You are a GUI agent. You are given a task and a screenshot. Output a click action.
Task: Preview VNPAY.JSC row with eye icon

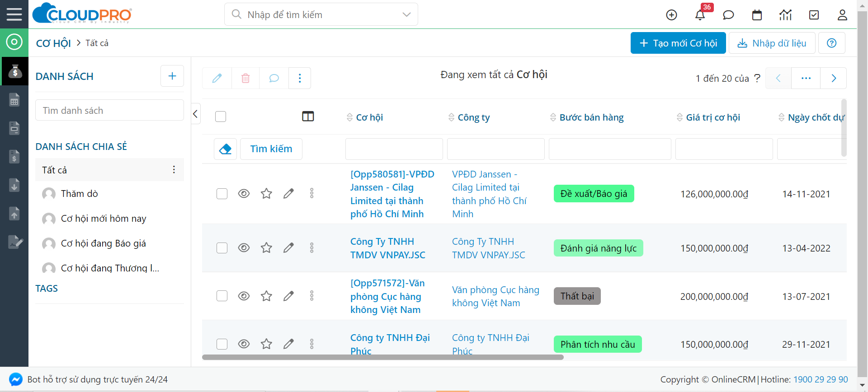pos(244,248)
